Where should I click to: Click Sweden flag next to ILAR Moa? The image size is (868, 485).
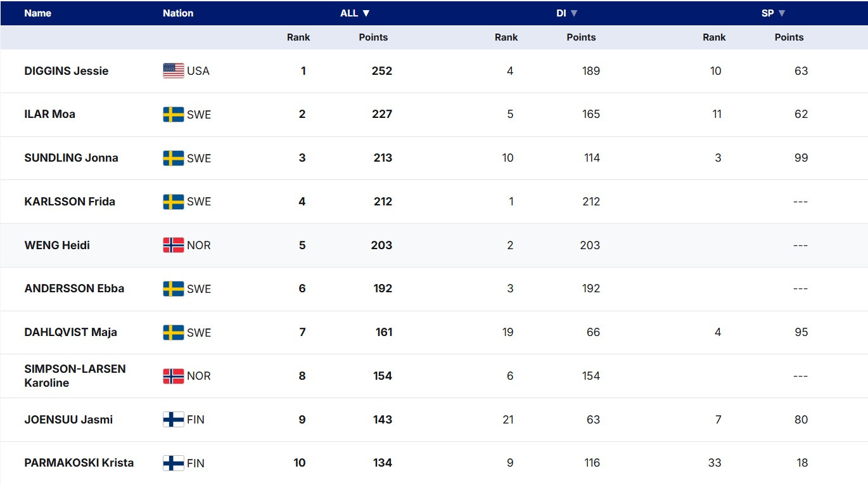click(x=173, y=115)
